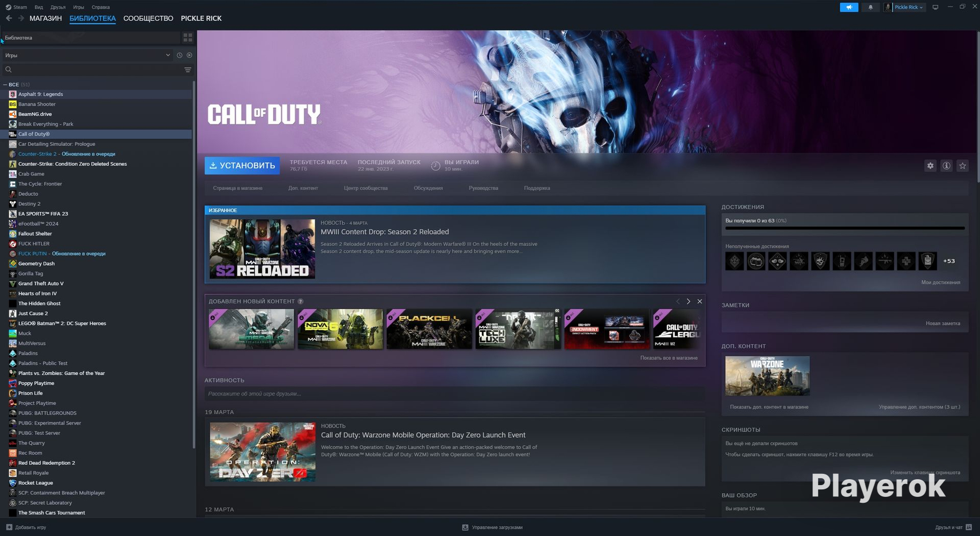Click the activity post input field
Image resolution: width=980 pixels, height=536 pixels.
pyautogui.click(x=454, y=394)
